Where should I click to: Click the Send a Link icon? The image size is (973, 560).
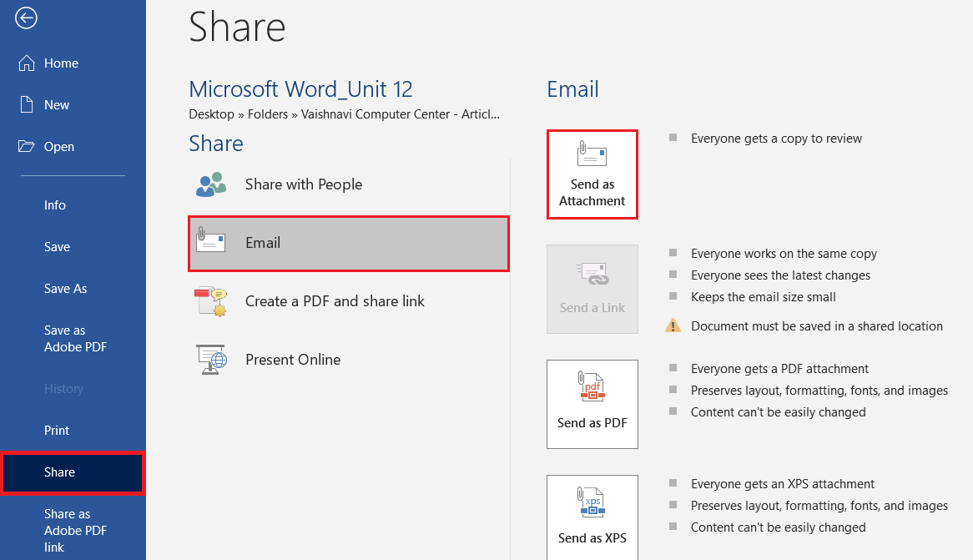click(593, 274)
